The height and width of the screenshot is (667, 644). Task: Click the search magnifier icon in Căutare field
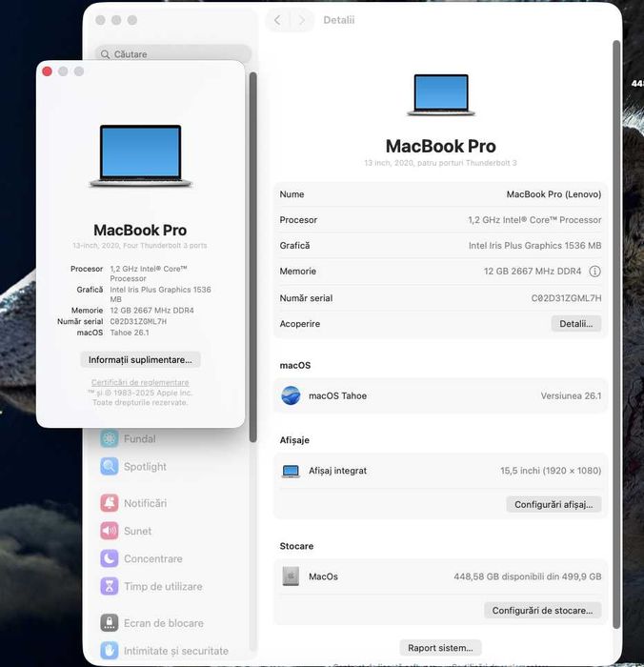(105, 54)
